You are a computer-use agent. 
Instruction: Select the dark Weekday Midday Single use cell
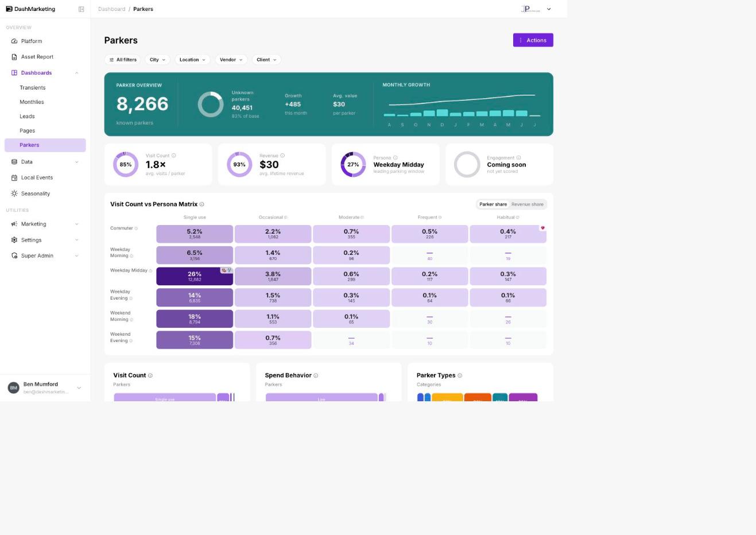tap(195, 276)
